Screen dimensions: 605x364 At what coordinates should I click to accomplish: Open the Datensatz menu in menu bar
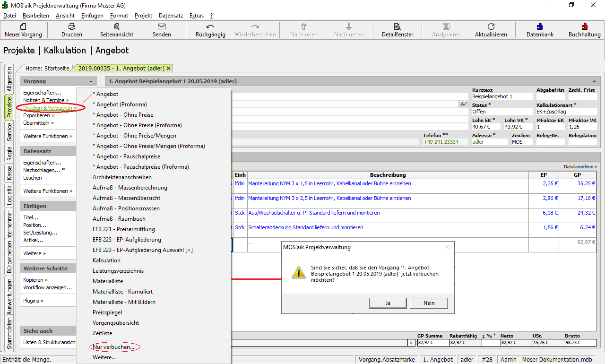[x=171, y=16]
